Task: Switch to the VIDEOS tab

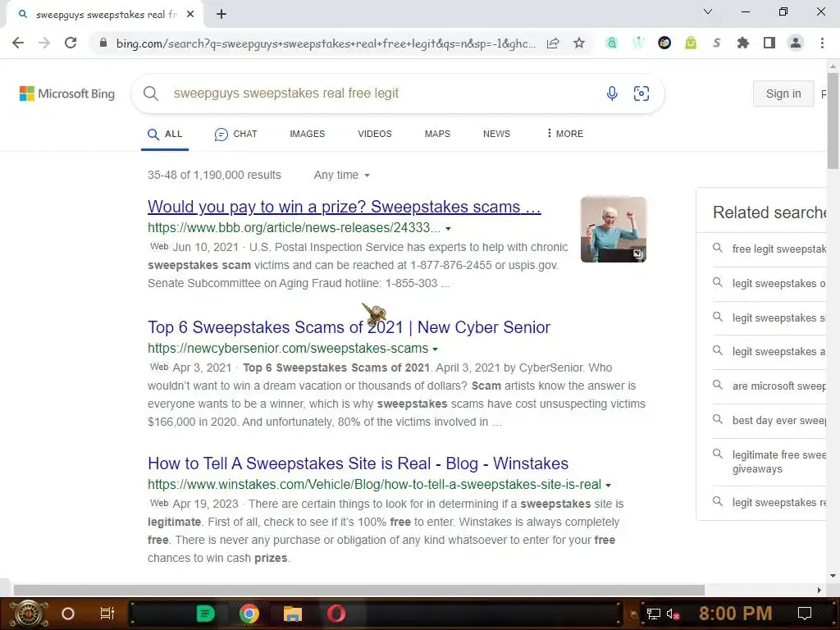Action: (374, 134)
